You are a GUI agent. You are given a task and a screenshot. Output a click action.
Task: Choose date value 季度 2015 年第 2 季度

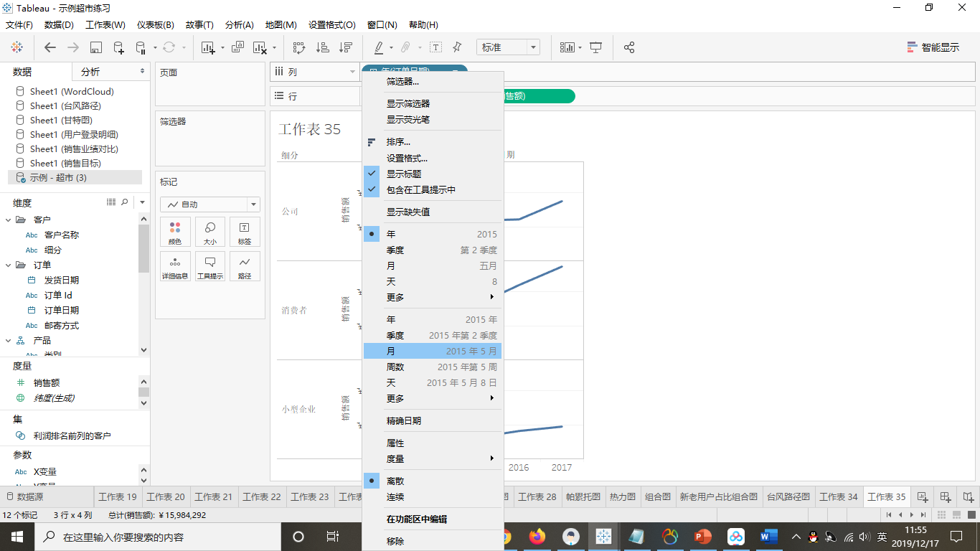[x=433, y=336]
